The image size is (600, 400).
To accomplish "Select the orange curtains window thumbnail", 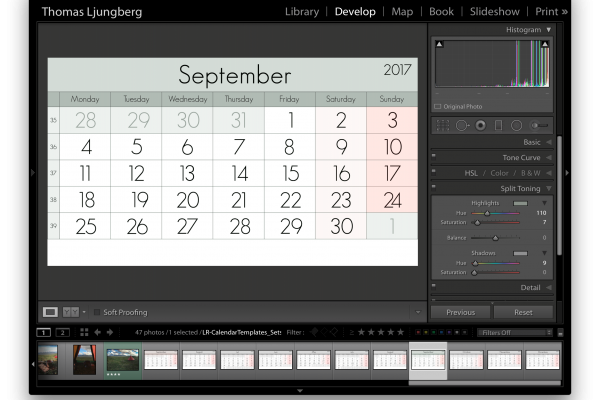I will 85,360.
